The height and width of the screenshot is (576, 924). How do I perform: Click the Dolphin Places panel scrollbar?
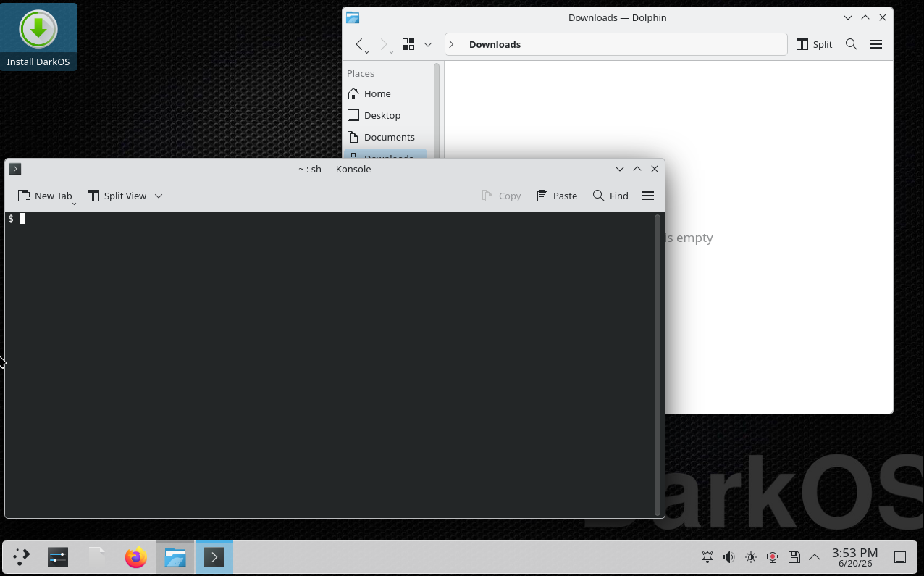pyautogui.click(x=437, y=110)
